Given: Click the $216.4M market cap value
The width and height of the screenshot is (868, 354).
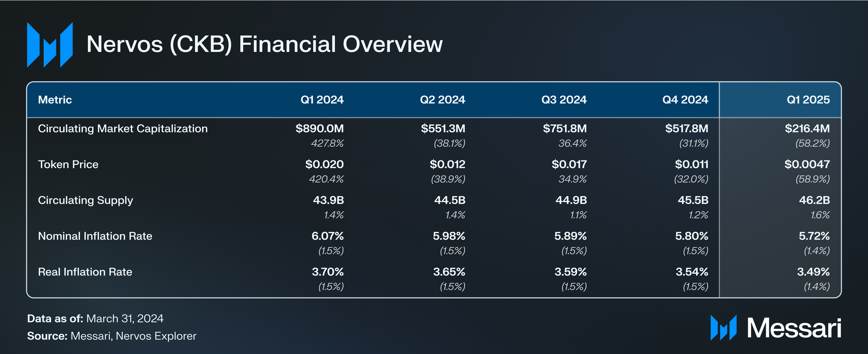Looking at the screenshot, I should tap(808, 129).
